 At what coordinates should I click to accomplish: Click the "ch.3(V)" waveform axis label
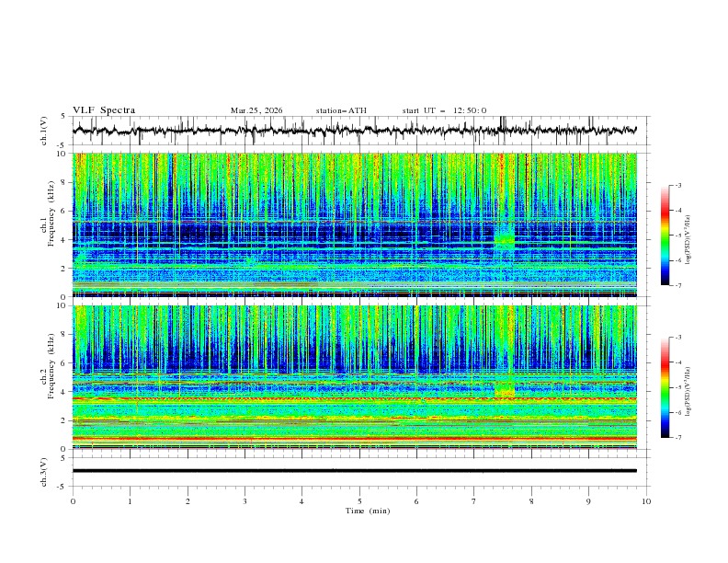[x=44, y=472]
